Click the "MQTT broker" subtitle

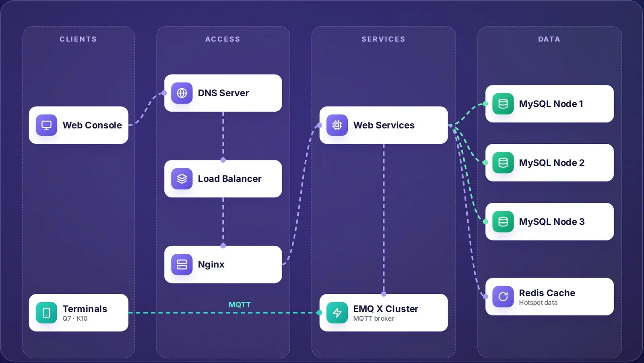coord(374,319)
